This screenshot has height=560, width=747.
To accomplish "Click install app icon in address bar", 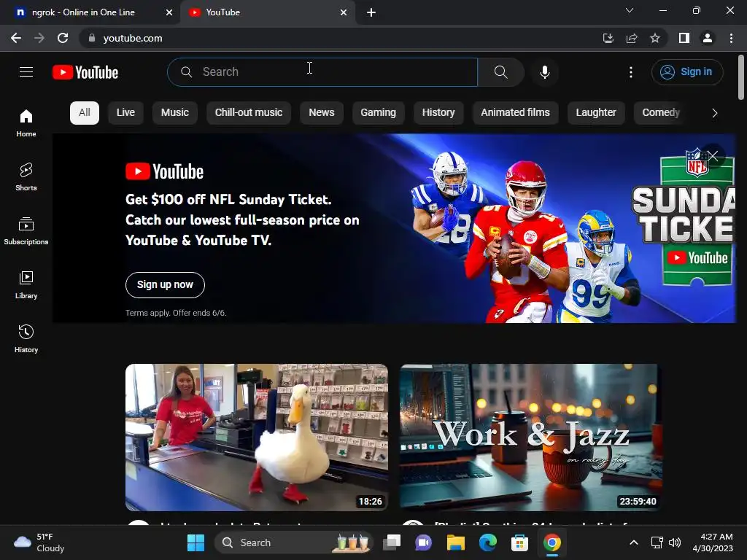I will click(608, 38).
